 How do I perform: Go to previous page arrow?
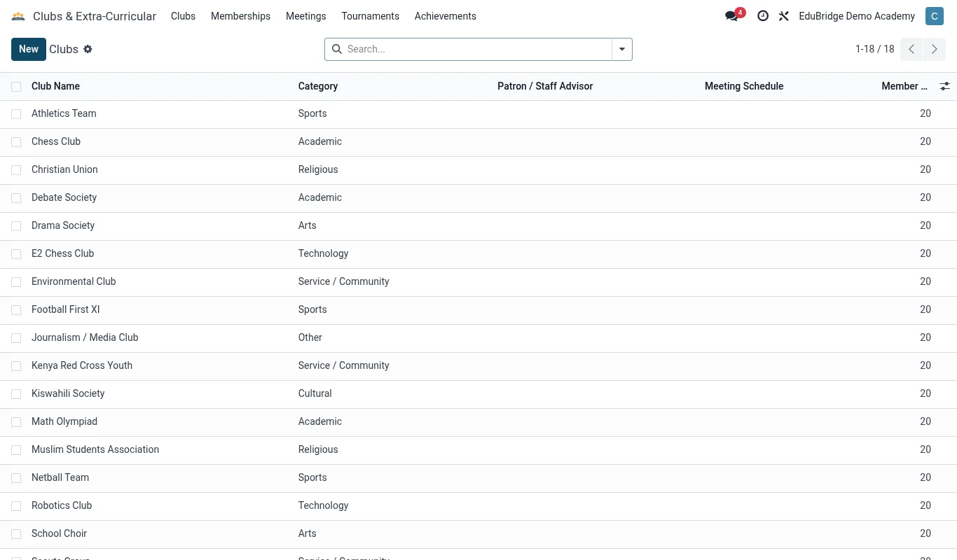[911, 49]
